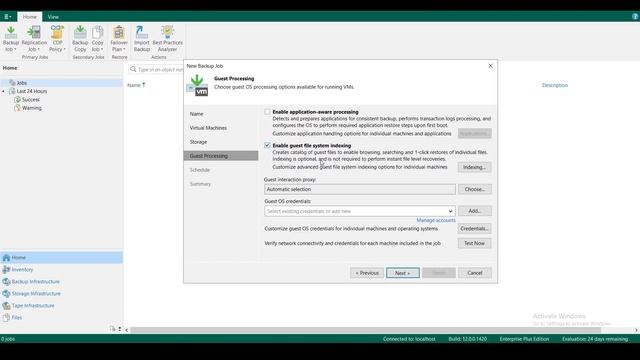Screen dimensions: 640x360
Task: Click Add... to add credentials
Action: [474, 211]
